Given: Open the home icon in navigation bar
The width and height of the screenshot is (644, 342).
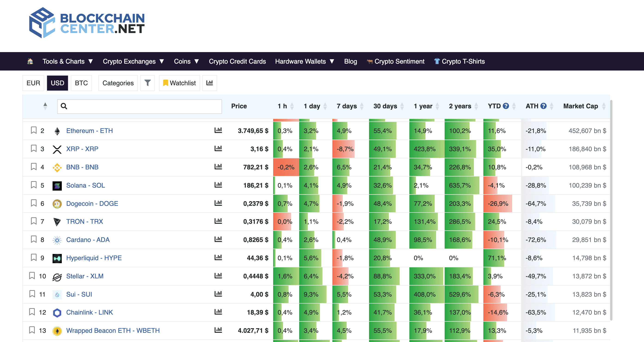Looking at the screenshot, I should point(30,61).
